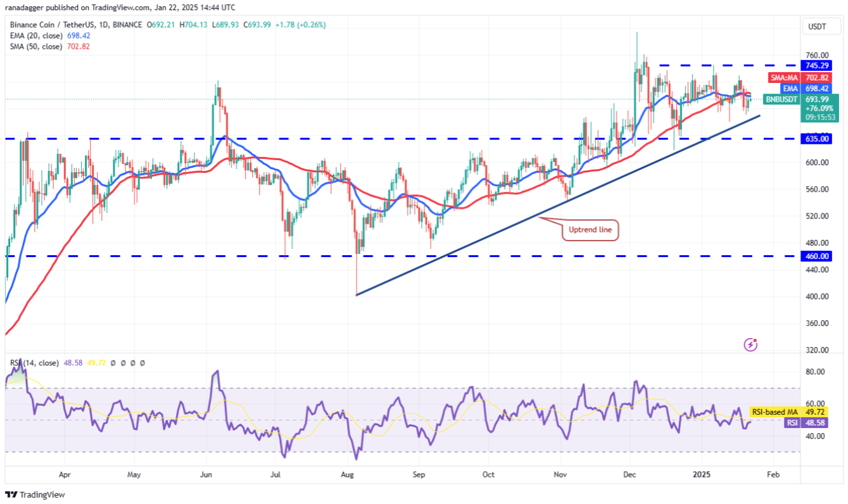Click the red SMA:MA label

(x=785, y=78)
